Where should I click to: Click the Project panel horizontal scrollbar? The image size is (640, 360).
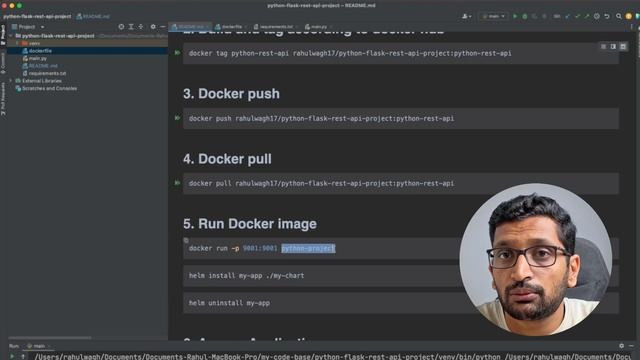(x=50, y=338)
